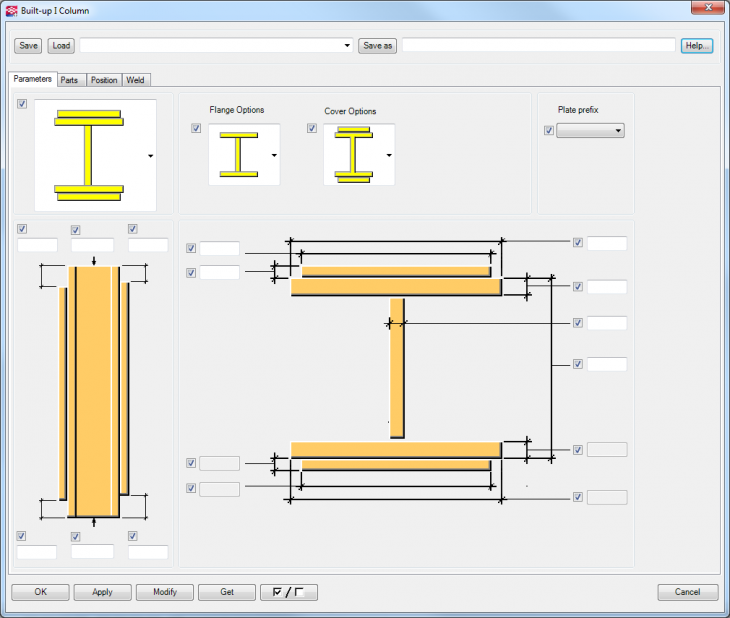Viewport: 730px width, 618px height.
Task: Open the Weld tab
Action: click(136, 80)
